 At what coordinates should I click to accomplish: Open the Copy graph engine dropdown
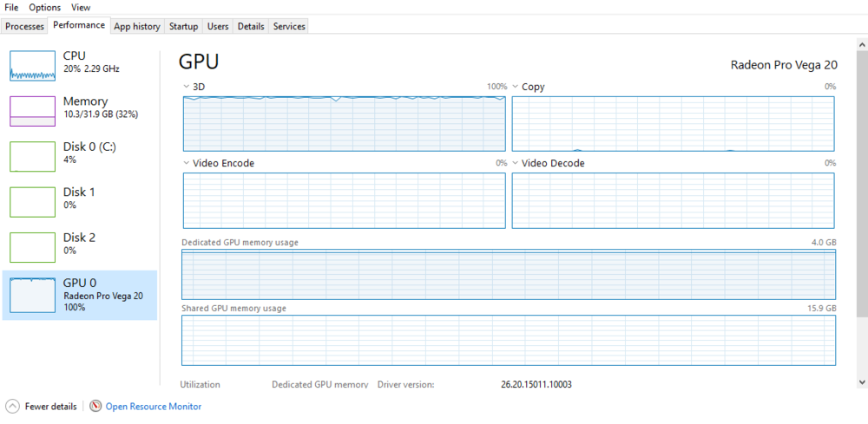pos(516,88)
